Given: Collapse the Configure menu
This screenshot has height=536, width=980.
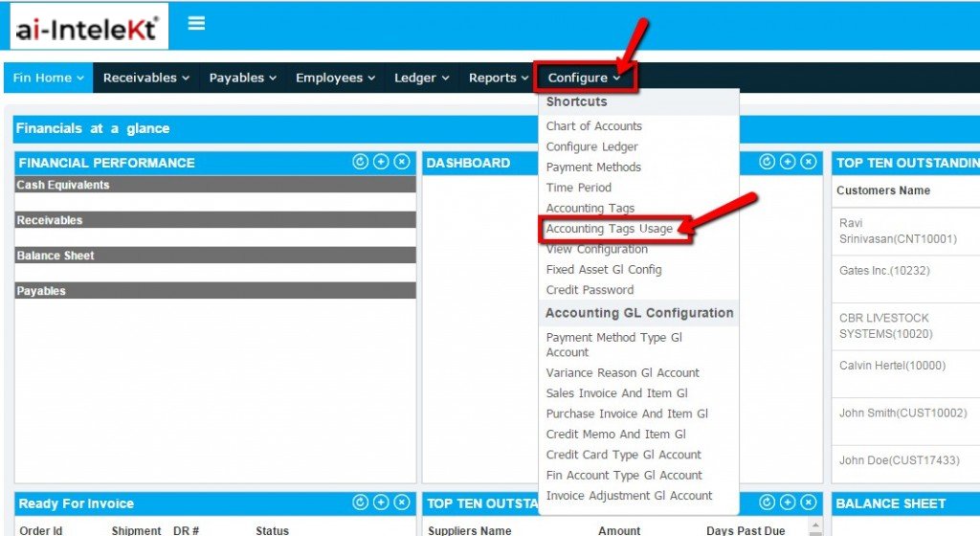Looking at the screenshot, I should pos(585,78).
